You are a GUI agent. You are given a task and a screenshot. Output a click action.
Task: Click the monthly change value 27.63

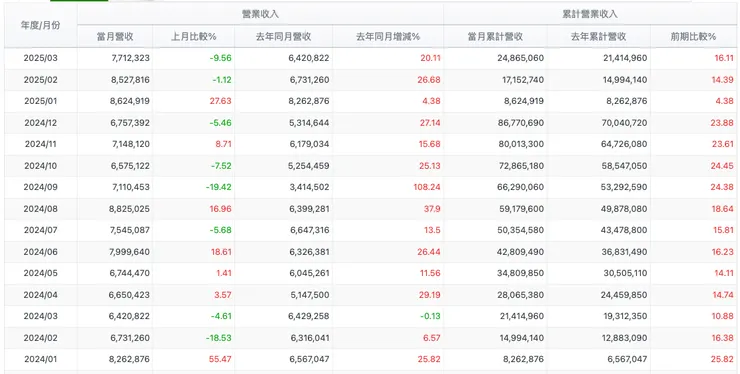(x=220, y=101)
